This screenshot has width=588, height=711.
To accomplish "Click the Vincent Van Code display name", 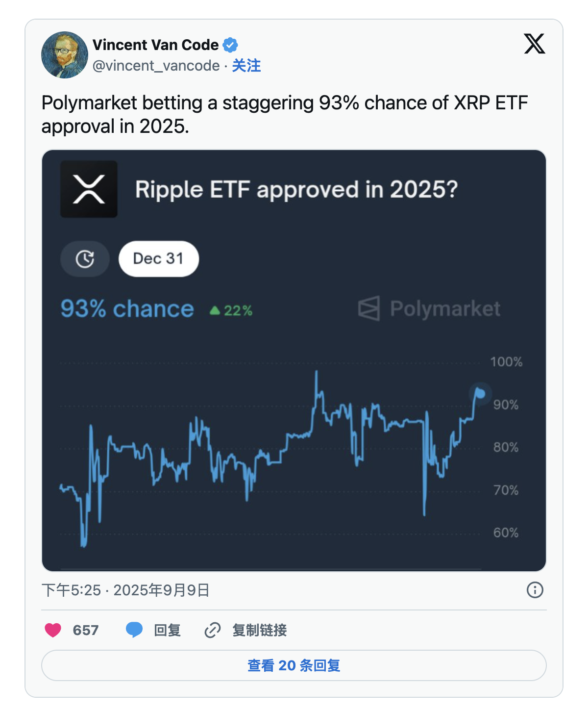I will (155, 45).
